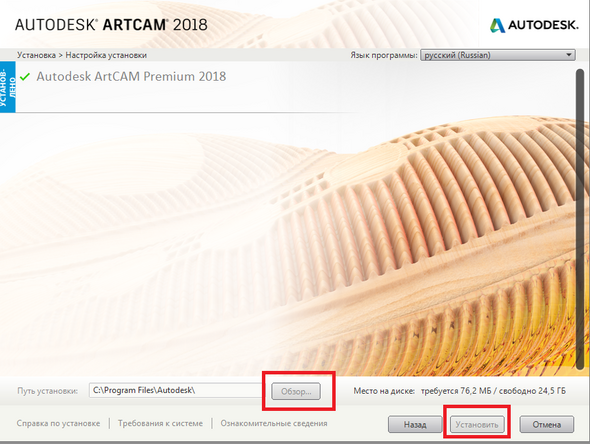Click the blue УСТАНОВЛЕНО side tab
Screen dimensions: 590x444
tap(8, 87)
